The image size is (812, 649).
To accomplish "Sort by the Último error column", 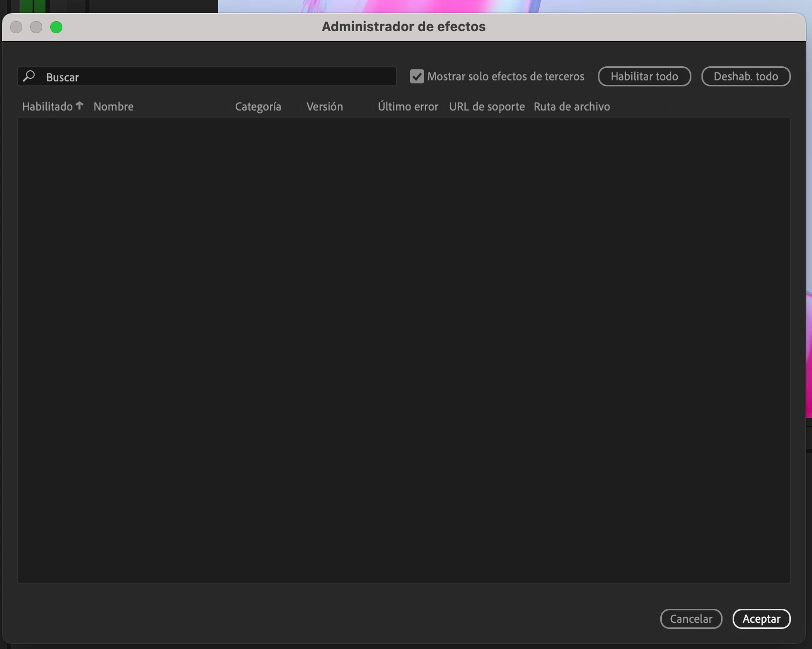I will point(408,106).
